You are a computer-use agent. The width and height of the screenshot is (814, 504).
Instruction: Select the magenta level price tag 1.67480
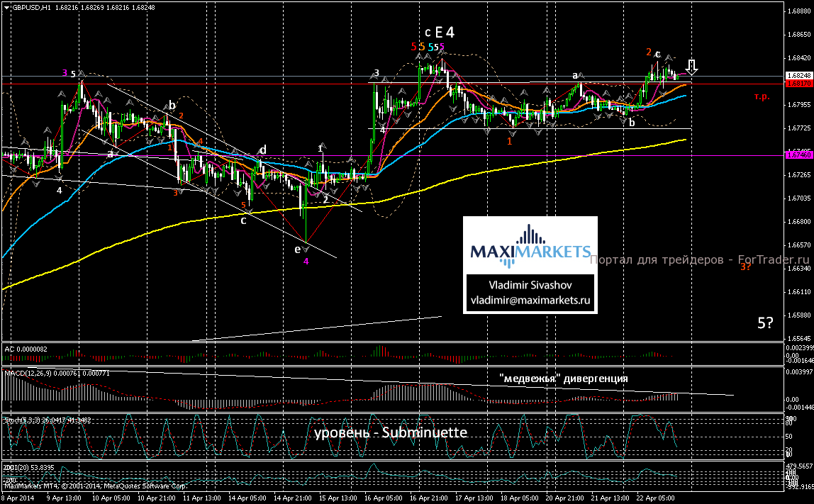[799, 155]
